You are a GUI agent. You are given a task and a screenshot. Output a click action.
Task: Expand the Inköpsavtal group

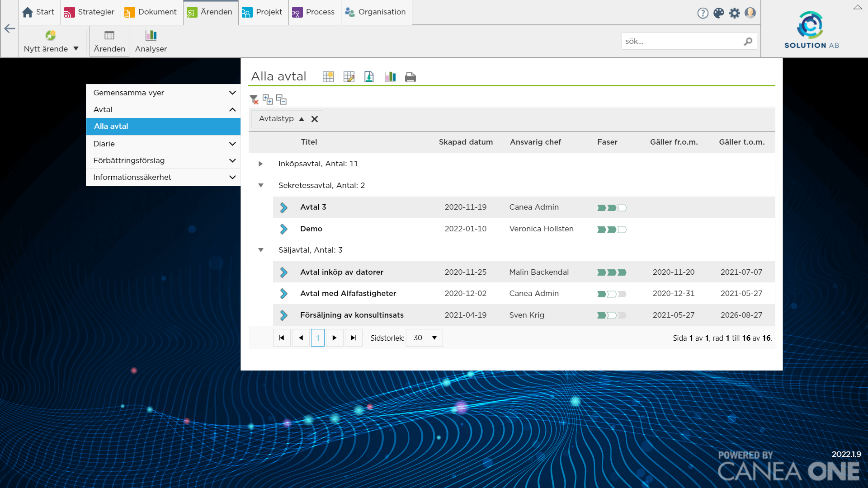pyautogui.click(x=260, y=164)
